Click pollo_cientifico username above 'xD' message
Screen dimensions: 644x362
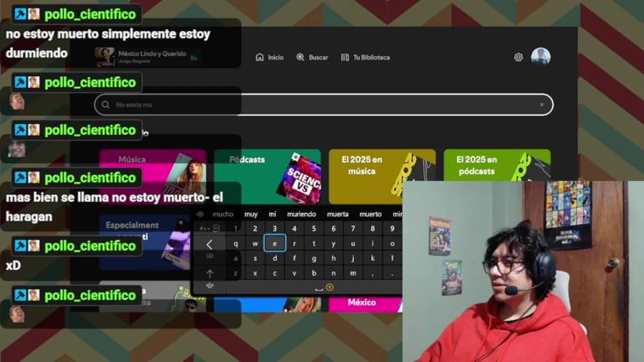91,246
